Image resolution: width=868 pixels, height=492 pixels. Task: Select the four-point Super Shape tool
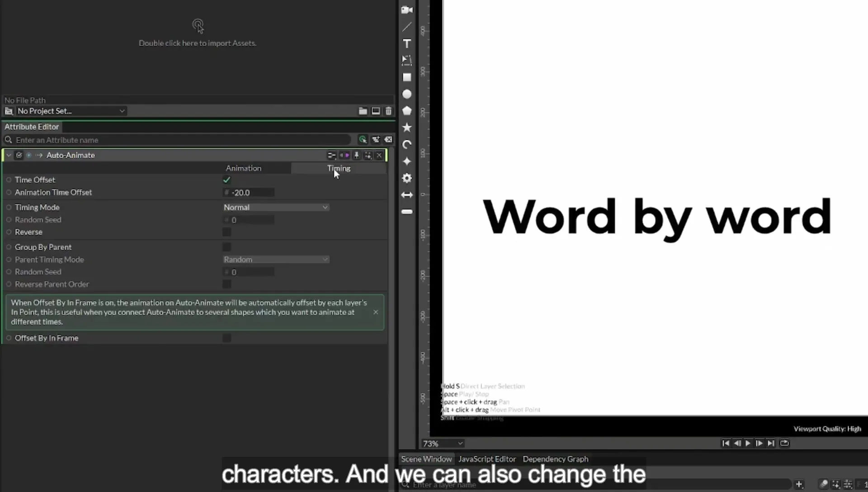(x=407, y=161)
